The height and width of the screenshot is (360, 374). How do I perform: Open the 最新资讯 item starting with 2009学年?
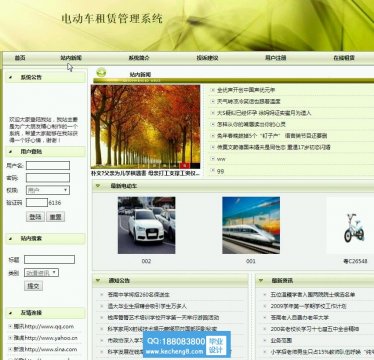[309, 306]
